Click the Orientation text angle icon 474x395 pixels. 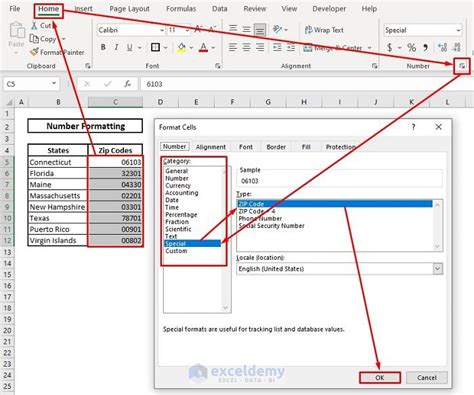277,29
